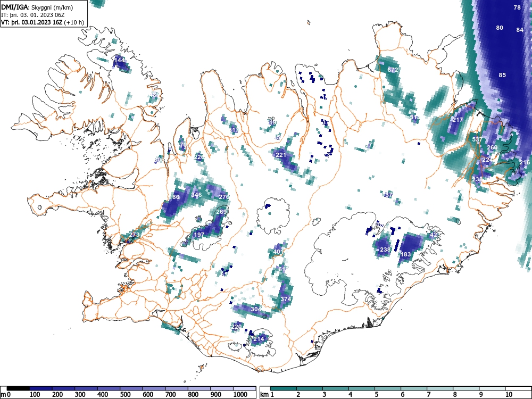Click the visibility value 401

click(x=278, y=252)
